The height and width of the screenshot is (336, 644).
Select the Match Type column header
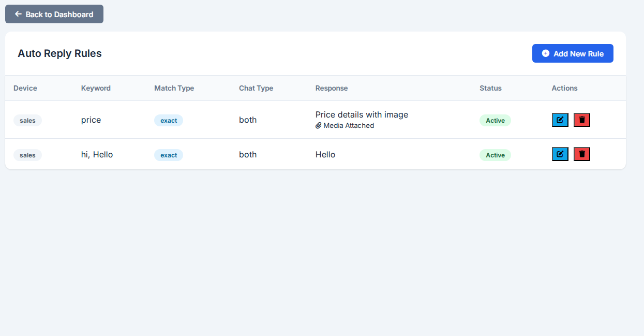click(174, 88)
